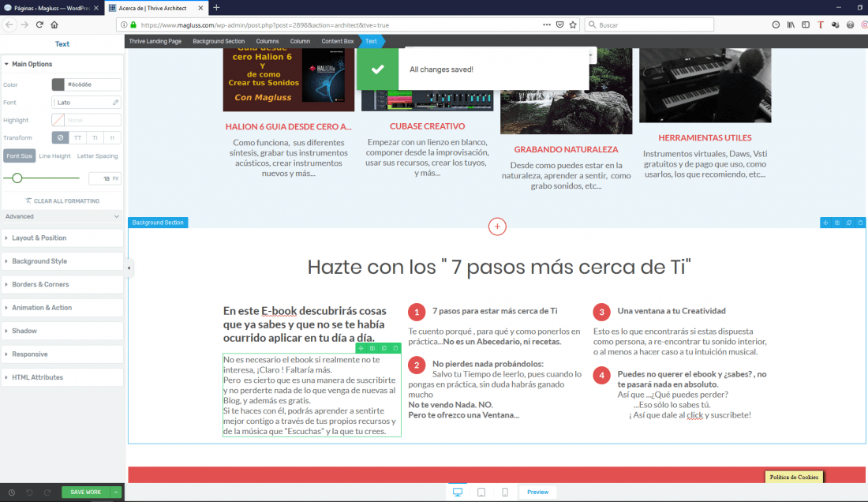Select no text transform option
This screenshot has width=868, height=502.
[60, 138]
